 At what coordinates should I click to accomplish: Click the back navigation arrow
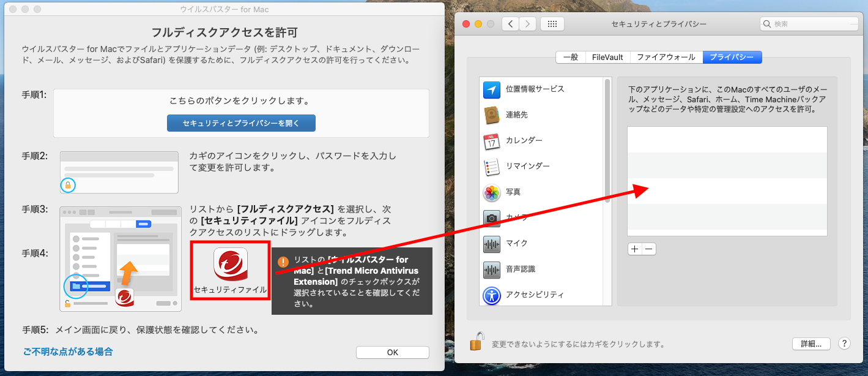click(x=510, y=23)
